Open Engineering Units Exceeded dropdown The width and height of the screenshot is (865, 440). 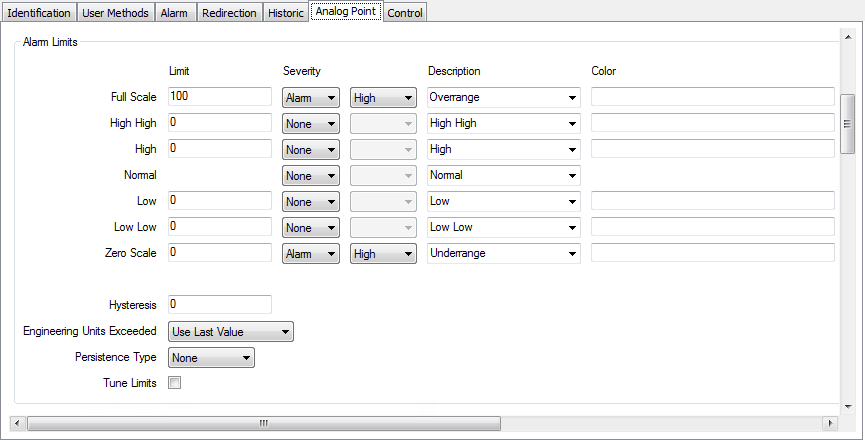(230, 332)
